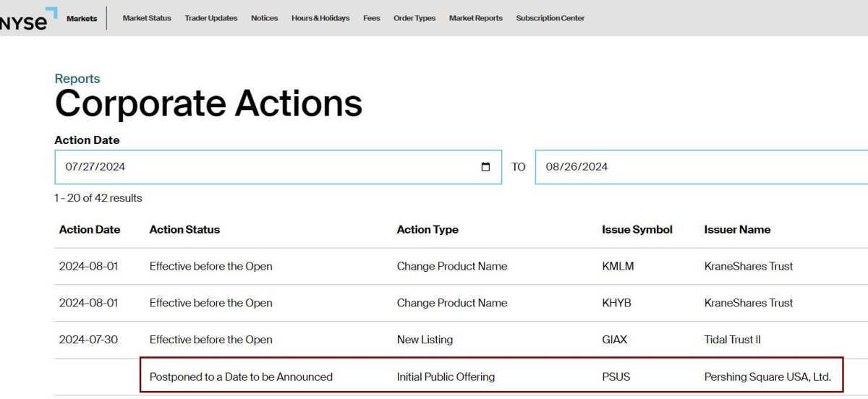
Task: Click the NYSE logo icon
Action: tap(27, 19)
